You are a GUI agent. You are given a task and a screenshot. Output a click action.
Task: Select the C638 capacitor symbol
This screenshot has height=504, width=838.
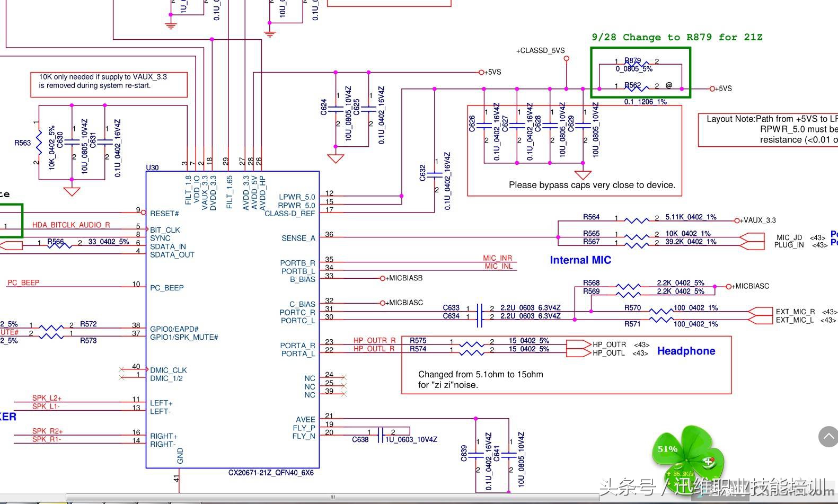click(x=380, y=435)
